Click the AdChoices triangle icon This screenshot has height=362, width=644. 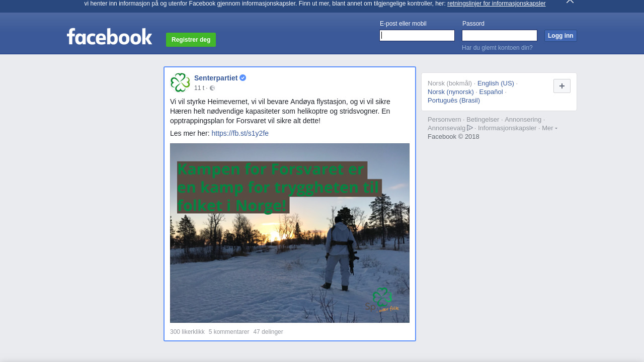(470, 128)
